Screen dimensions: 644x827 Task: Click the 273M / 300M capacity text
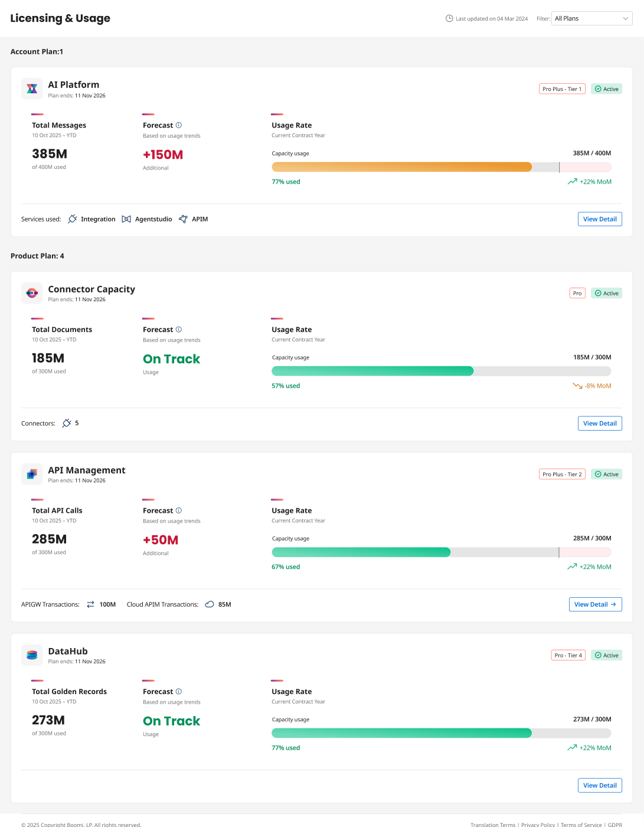pos(592,719)
